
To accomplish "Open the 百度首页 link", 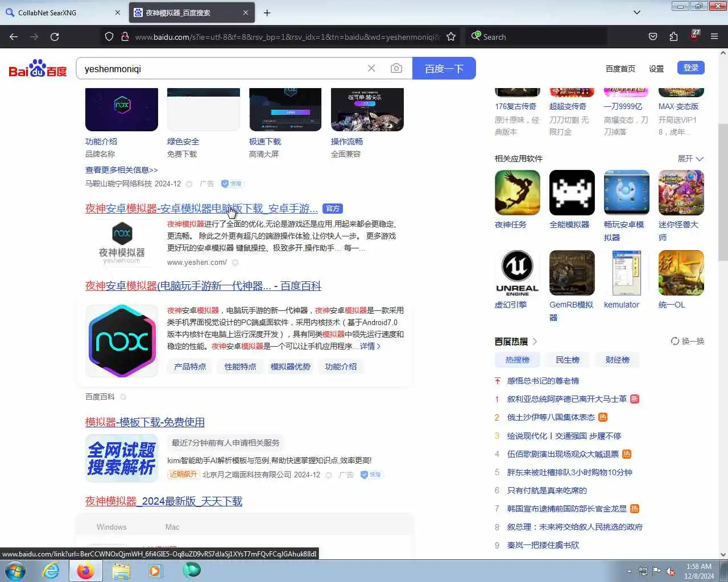I will coord(621,69).
